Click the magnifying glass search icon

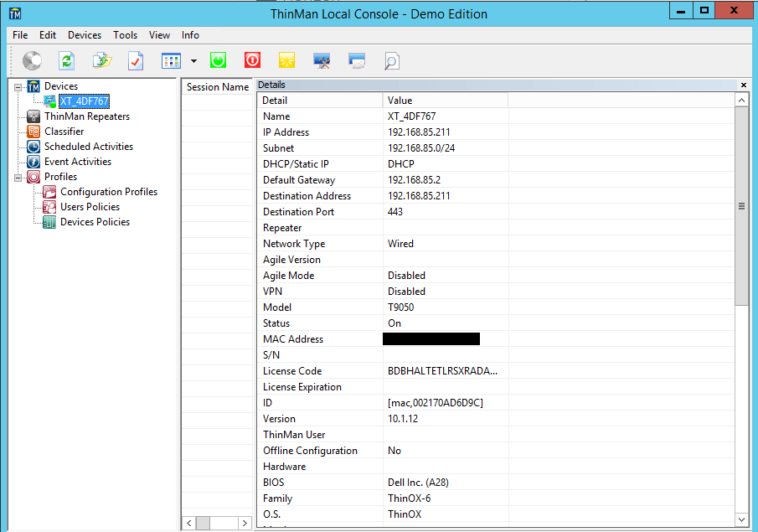coord(392,61)
